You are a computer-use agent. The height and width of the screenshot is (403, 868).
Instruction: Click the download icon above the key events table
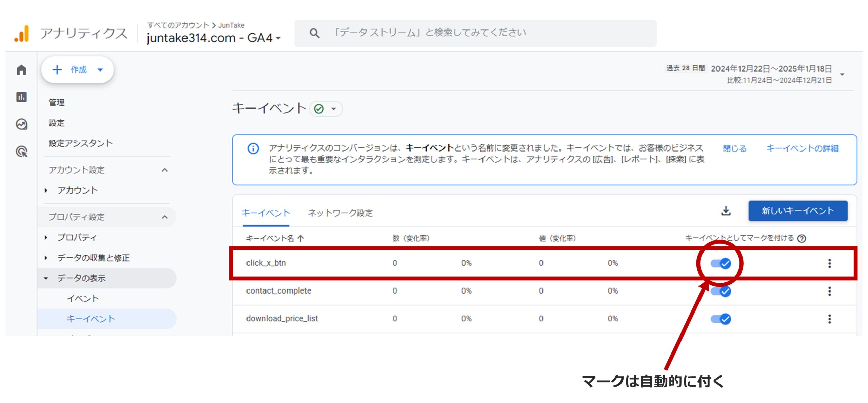[x=726, y=211]
